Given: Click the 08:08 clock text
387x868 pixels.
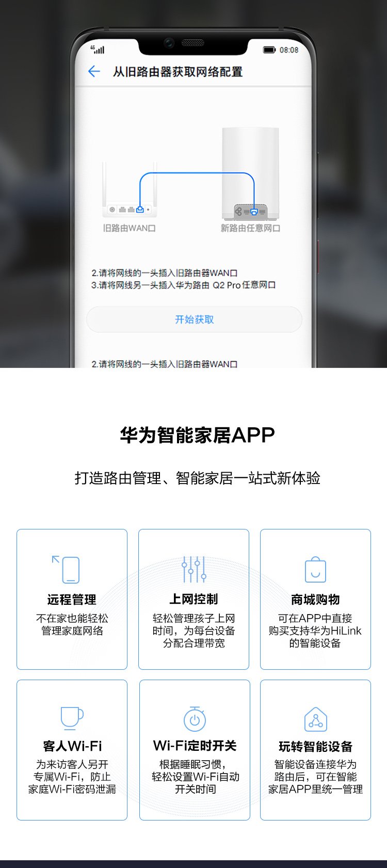Looking at the screenshot, I should 289,50.
